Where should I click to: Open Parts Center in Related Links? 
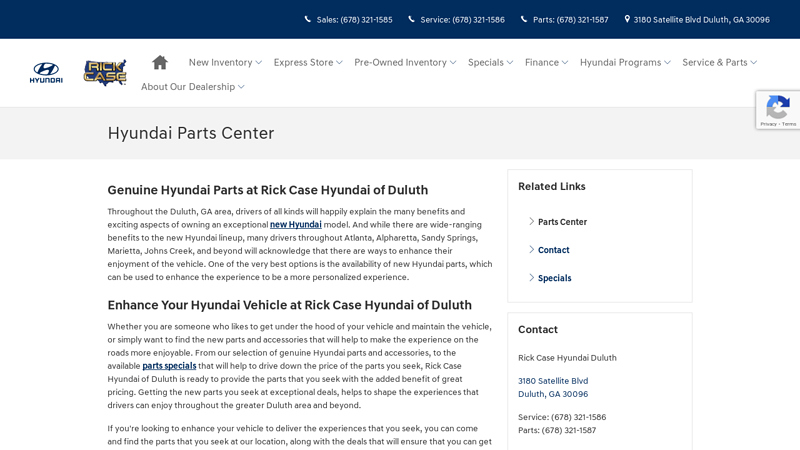coord(562,222)
